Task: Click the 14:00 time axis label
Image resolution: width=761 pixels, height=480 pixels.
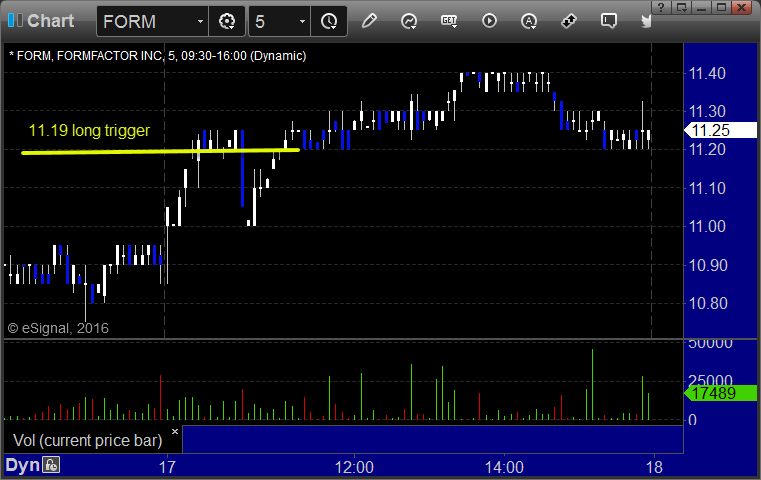Action: click(504, 467)
